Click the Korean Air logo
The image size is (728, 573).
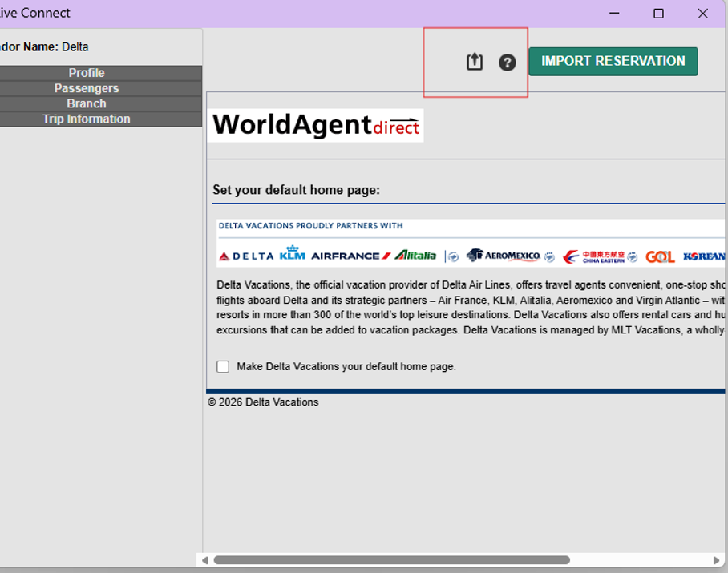click(704, 256)
